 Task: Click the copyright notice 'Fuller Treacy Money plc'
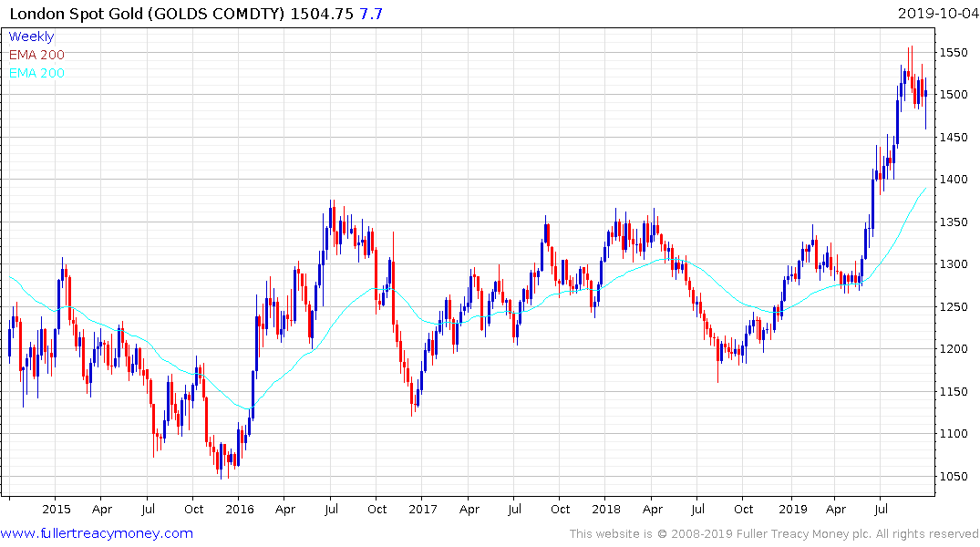click(x=804, y=534)
